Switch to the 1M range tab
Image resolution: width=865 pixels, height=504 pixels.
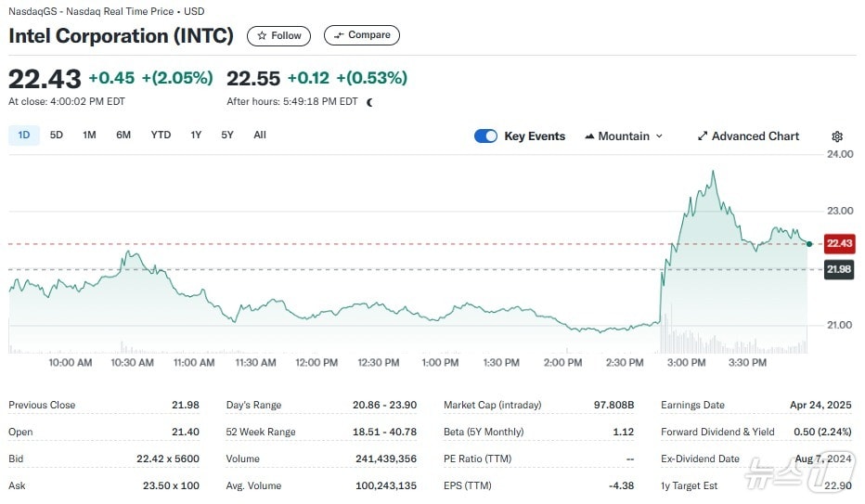pyautogui.click(x=89, y=136)
